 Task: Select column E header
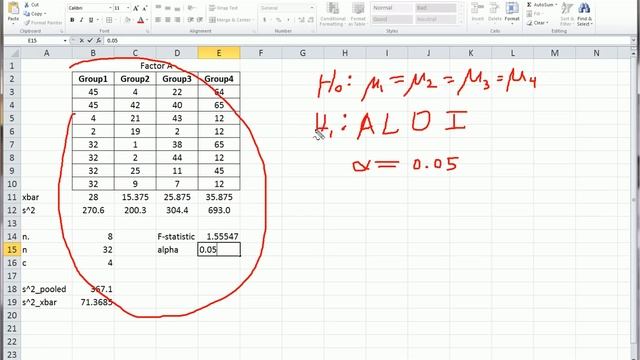click(x=219, y=53)
